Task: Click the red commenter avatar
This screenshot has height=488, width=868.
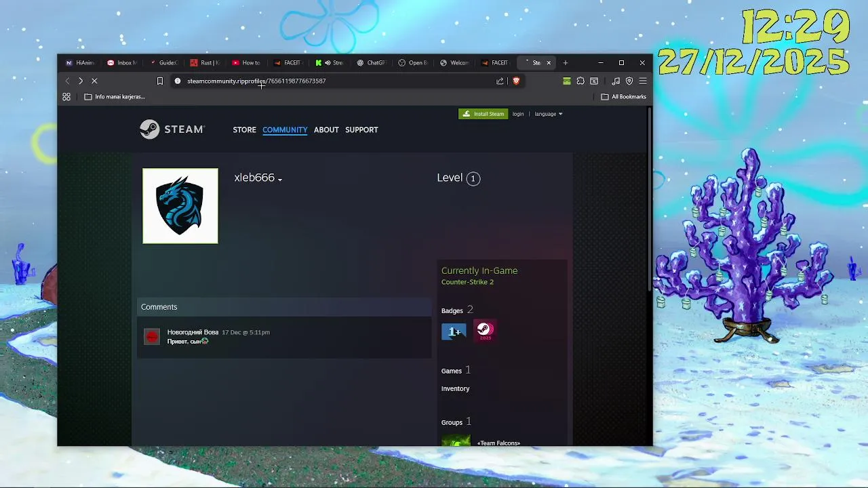Action: coord(152,337)
